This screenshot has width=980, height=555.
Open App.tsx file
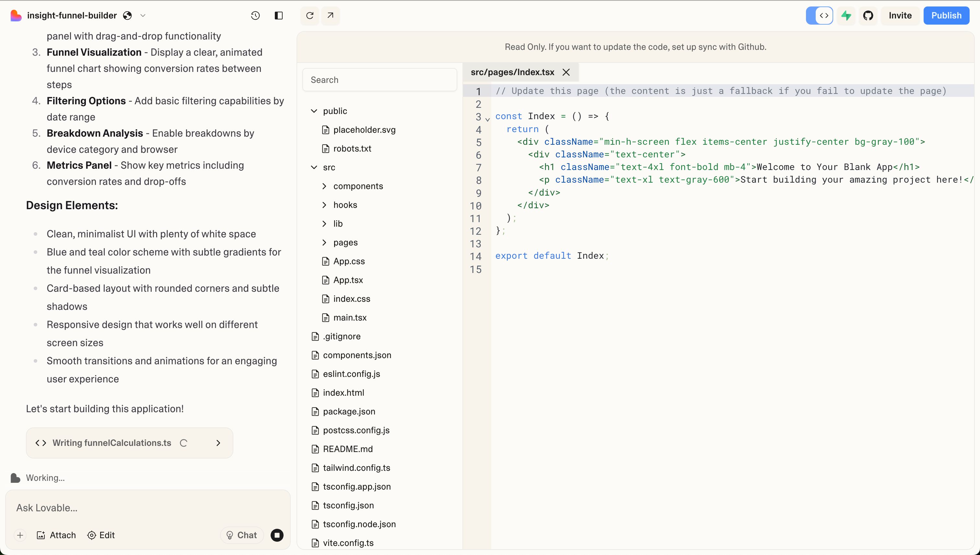[343, 280]
